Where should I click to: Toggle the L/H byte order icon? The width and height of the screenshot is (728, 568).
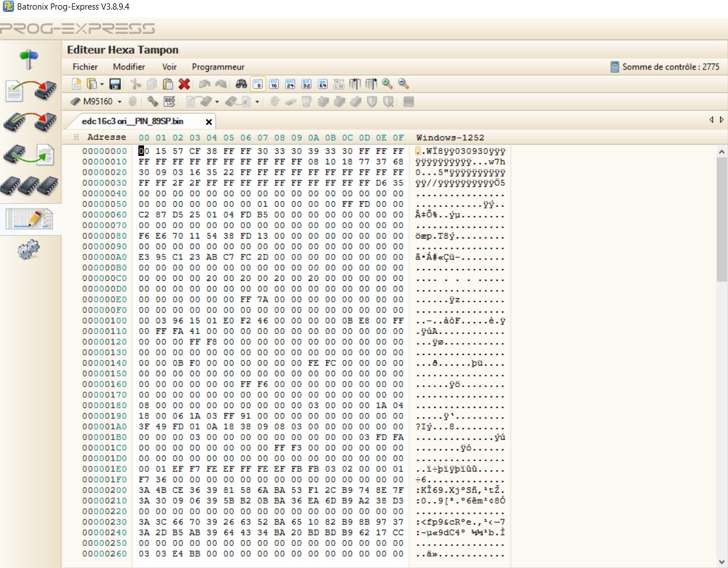pos(339,84)
